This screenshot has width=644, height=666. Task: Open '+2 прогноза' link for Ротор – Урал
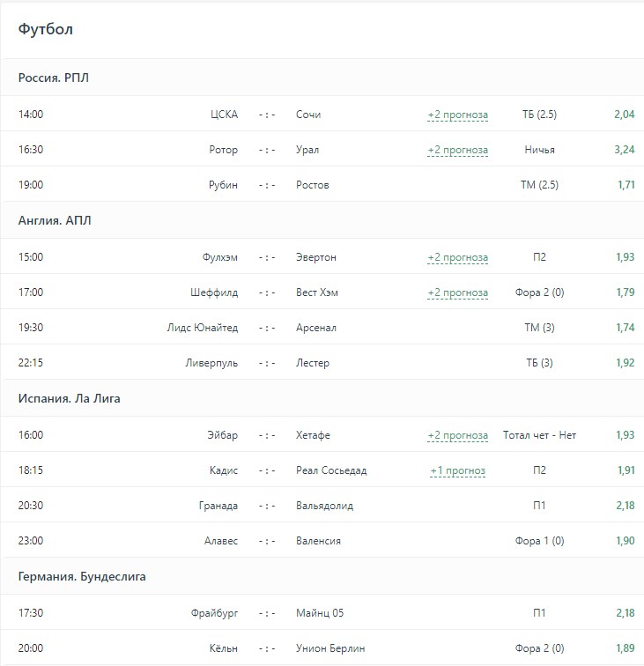[x=457, y=150]
